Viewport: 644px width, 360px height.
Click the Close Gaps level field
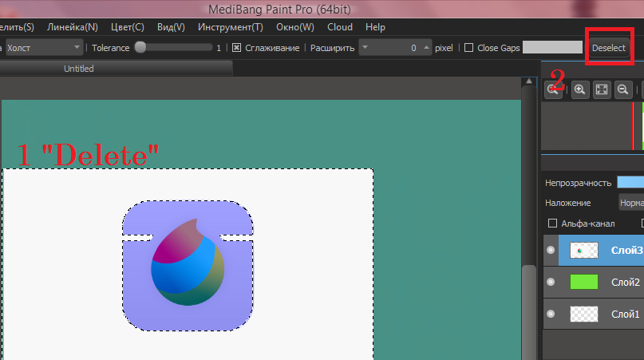tap(552, 47)
